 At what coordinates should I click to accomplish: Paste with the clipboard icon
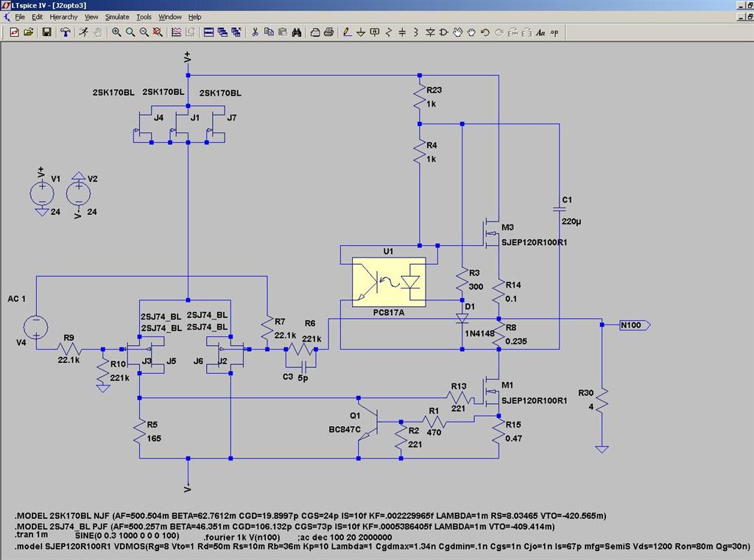click(283, 32)
